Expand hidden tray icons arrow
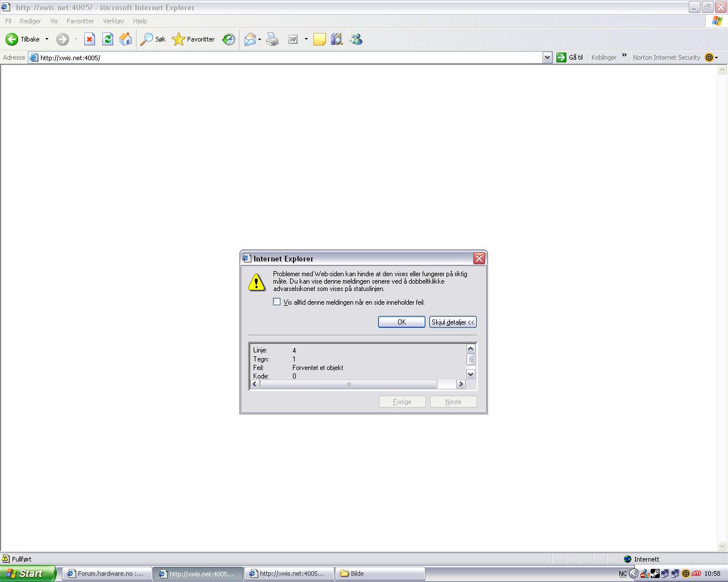The image size is (728, 582). coord(634,573)
